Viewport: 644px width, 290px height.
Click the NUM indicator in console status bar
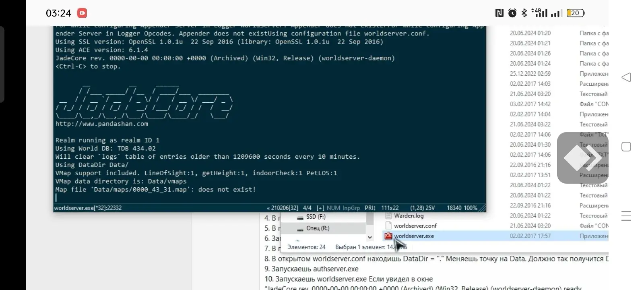tap(333, 208)
